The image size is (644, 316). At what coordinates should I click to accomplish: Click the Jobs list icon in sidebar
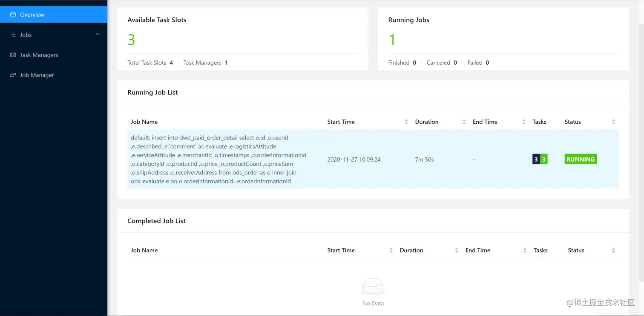click(13, 35)
